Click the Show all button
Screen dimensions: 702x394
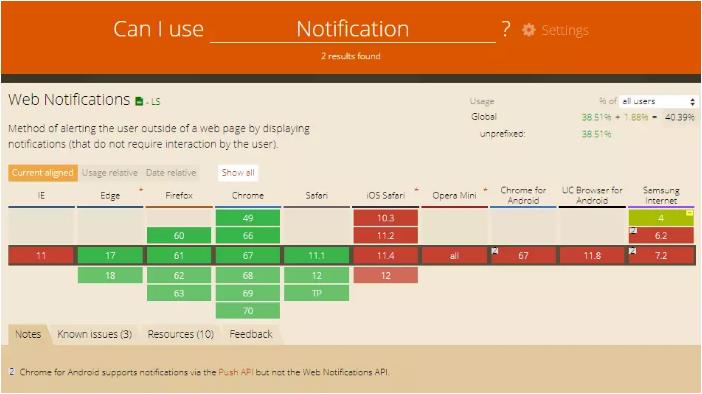tap(238, 173)
